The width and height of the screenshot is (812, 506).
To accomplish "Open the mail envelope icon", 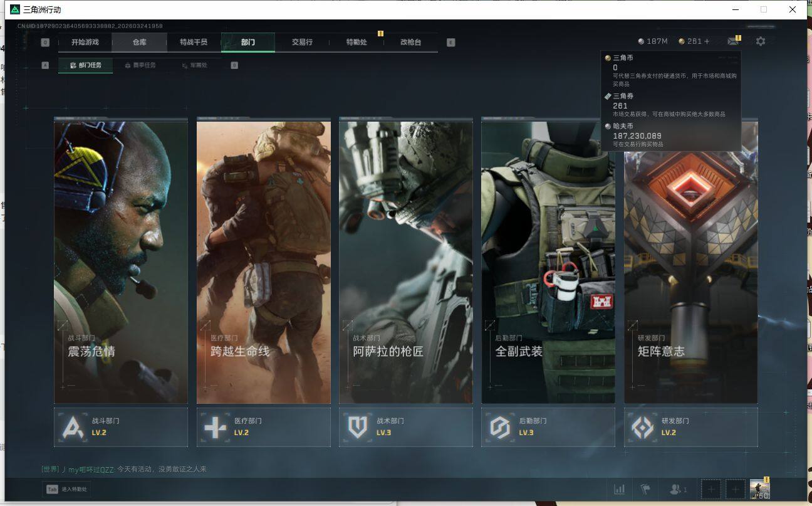I will 732,41.
